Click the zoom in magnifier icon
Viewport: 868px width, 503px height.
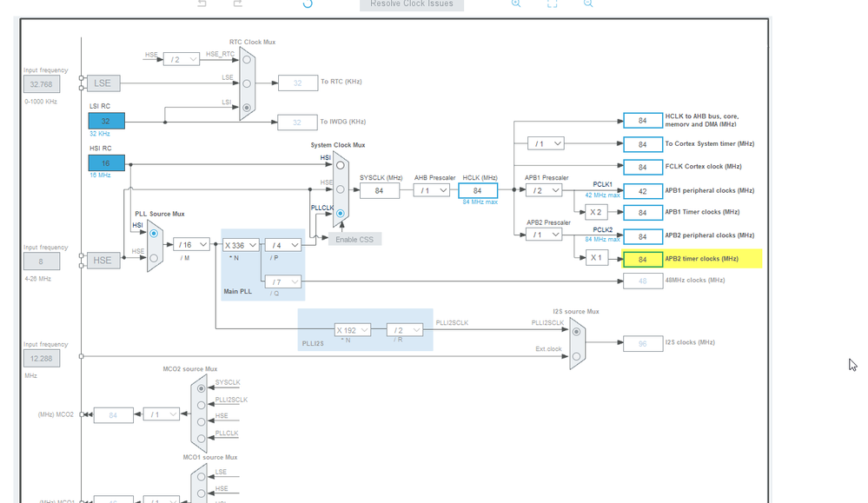[x=516, y=3]
